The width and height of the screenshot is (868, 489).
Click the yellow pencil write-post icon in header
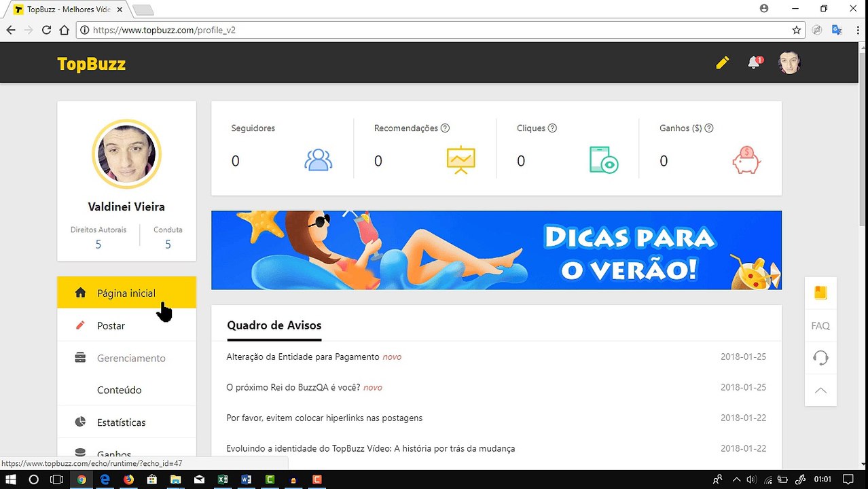click(x=723, y=62)
